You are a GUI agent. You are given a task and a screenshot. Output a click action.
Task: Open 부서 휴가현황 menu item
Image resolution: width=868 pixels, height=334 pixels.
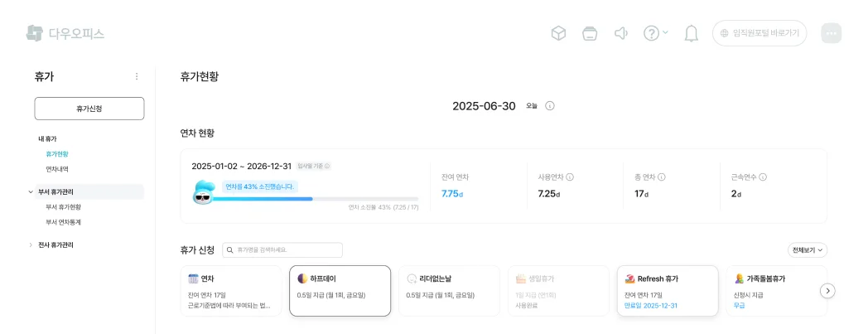[x=63, y=206]
